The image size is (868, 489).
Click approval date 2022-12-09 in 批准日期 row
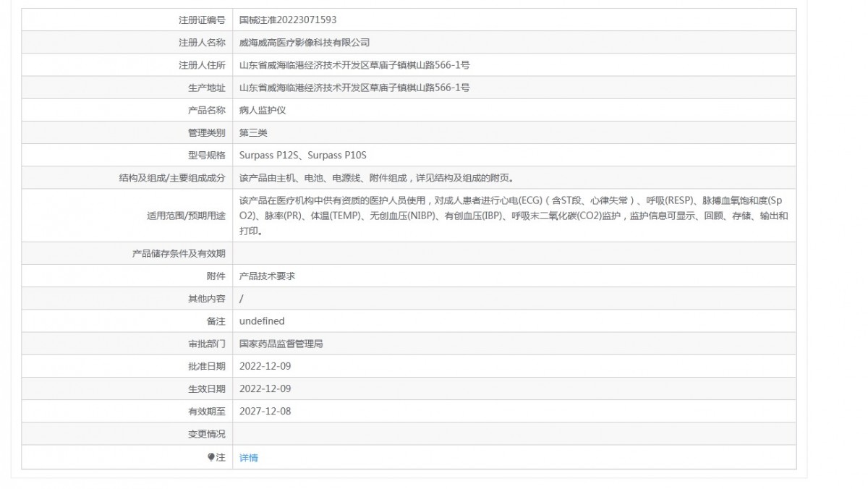(x=265, y=366)
